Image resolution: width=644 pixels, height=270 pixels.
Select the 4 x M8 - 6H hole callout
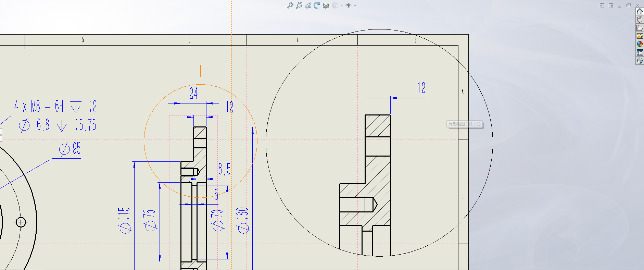coord(55,107)
